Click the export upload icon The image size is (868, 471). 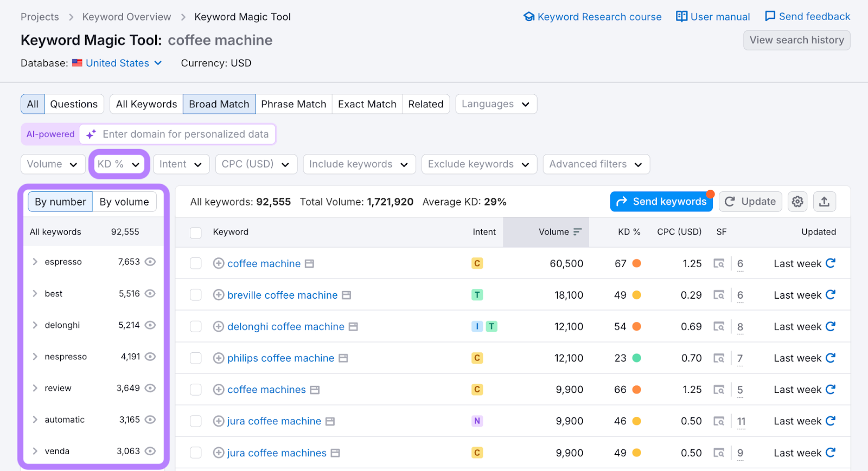[x=824, y=202]
